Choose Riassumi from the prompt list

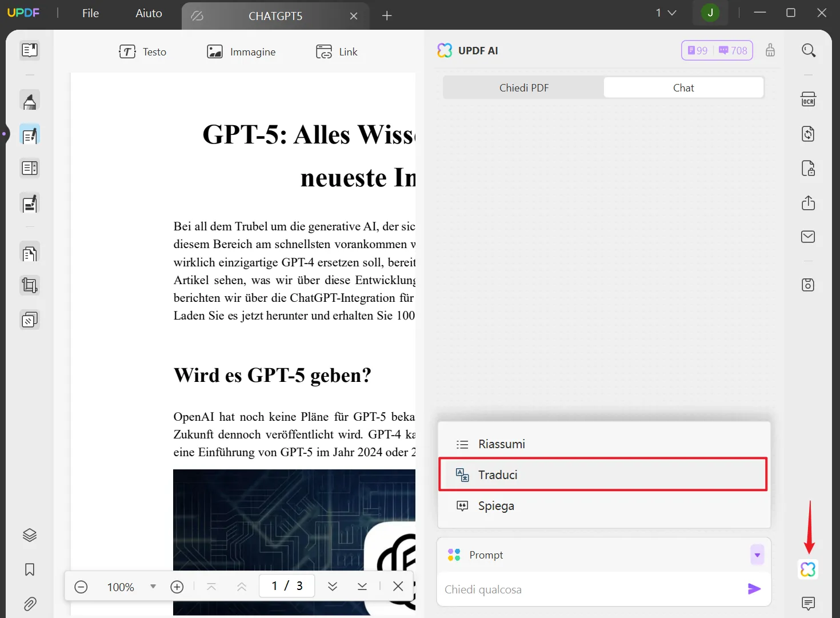pos(604,444)
